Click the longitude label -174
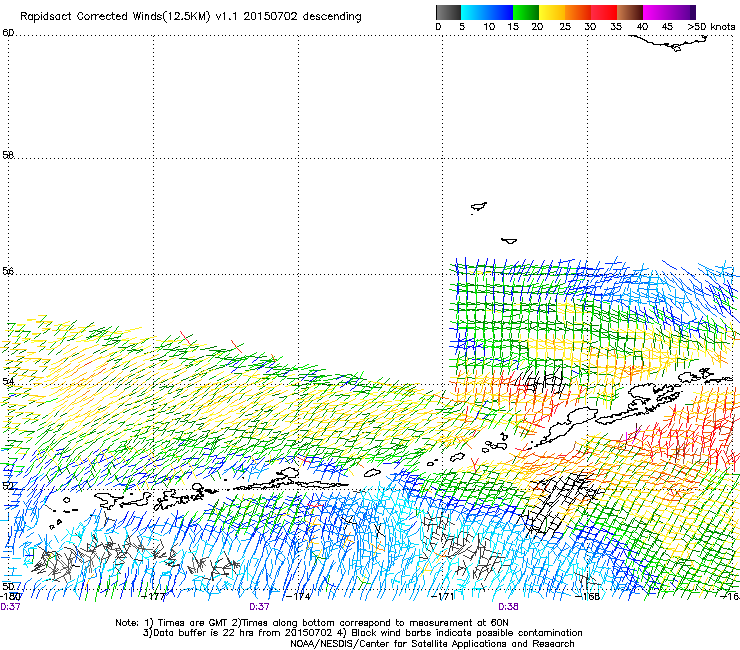The width and height of the screenshot is (740, 650). coord(299,596)
